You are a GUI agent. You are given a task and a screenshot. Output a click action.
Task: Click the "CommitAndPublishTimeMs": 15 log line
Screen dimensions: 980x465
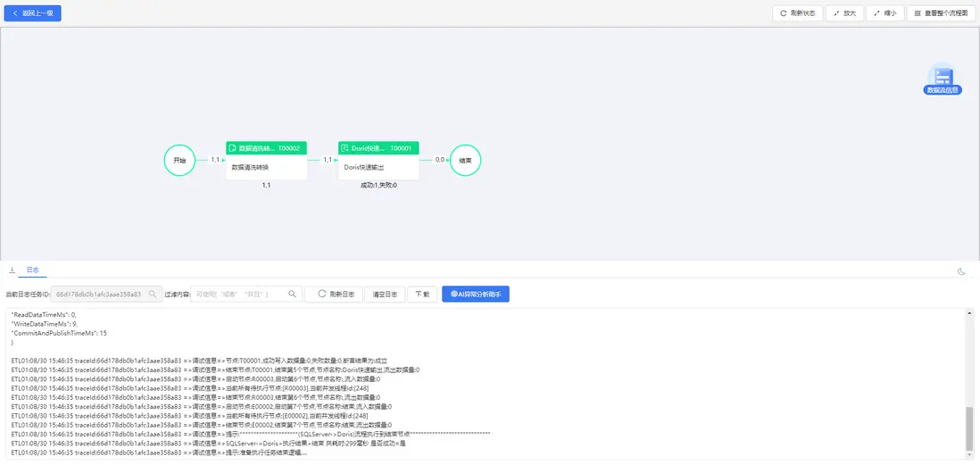pyautogui.click(x=59, y=333)
